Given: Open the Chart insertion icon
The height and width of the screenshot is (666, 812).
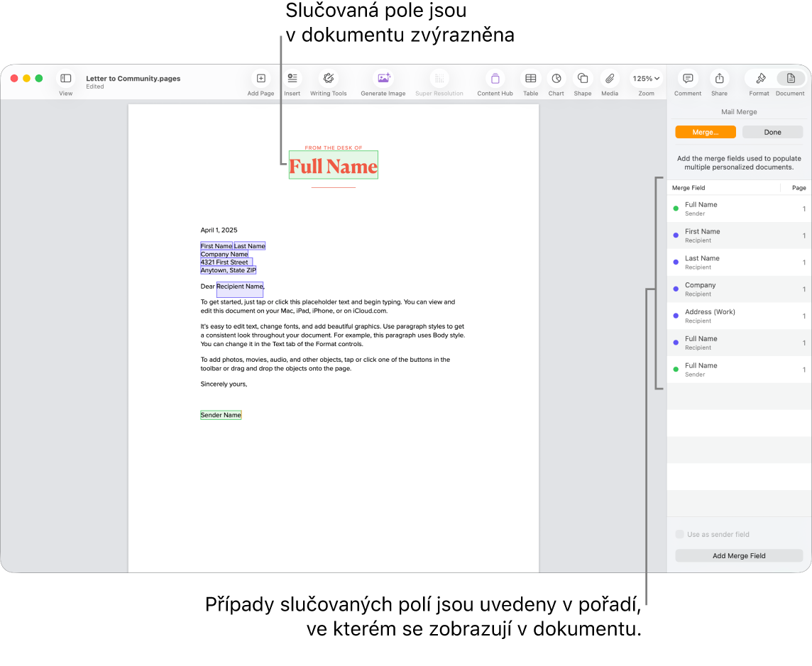Looking at the screenshot, I should (556, 79).
